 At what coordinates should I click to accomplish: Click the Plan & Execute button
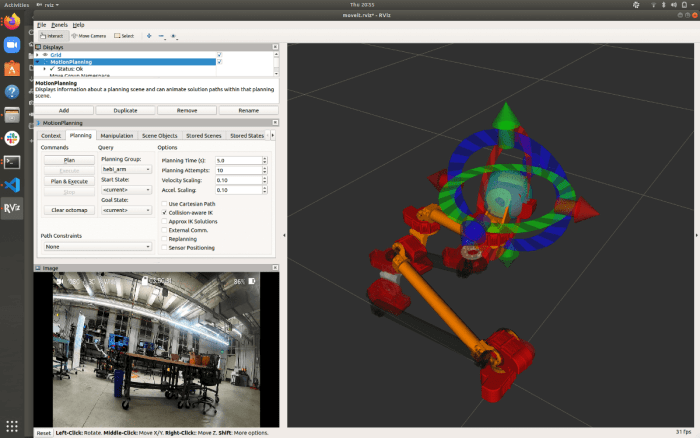pos(69,181)
